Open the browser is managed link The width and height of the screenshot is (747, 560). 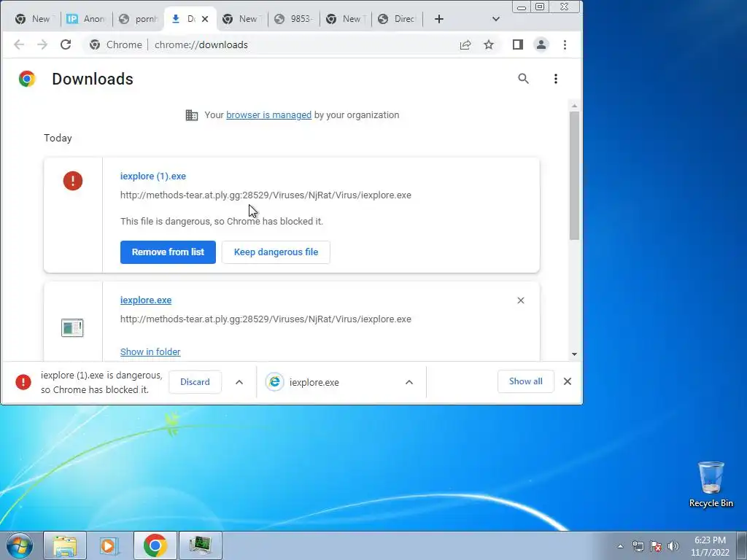tap(268, 114)
